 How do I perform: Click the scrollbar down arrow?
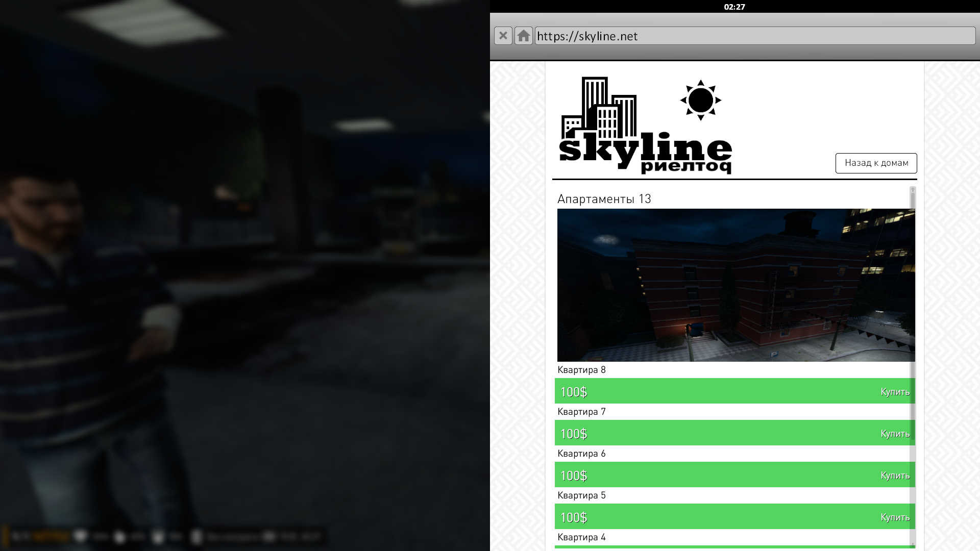pos(913,545)
